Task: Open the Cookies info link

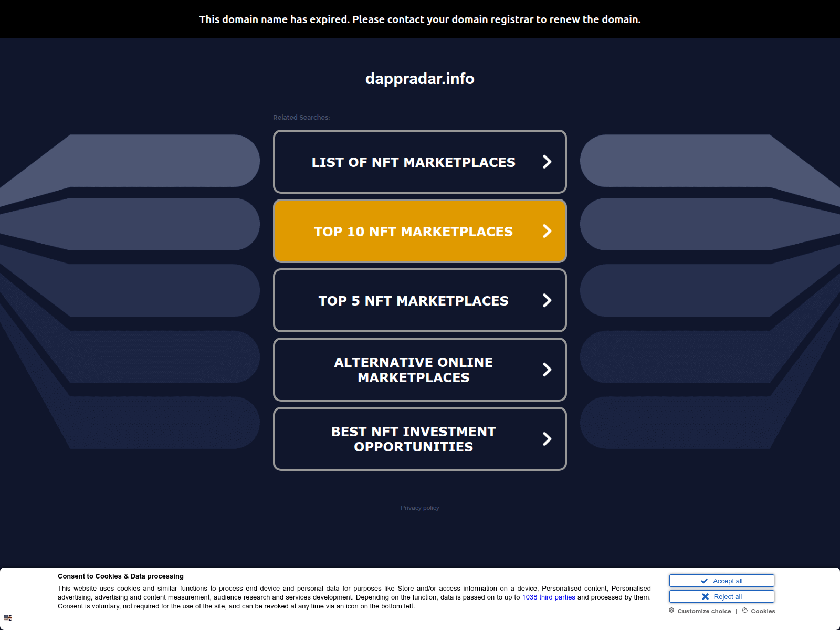Action: pos(759,611)
